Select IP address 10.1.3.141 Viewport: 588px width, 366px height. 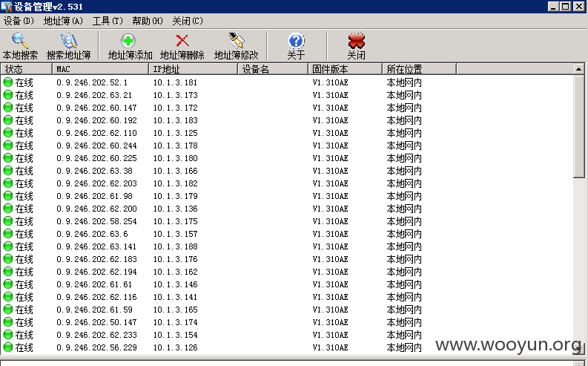[175, 297]
